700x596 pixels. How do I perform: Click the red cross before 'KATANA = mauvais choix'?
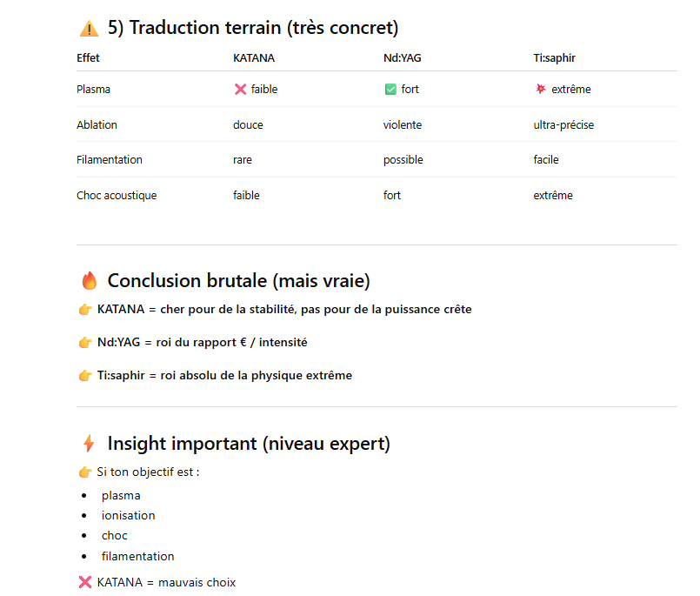[85, 582]
